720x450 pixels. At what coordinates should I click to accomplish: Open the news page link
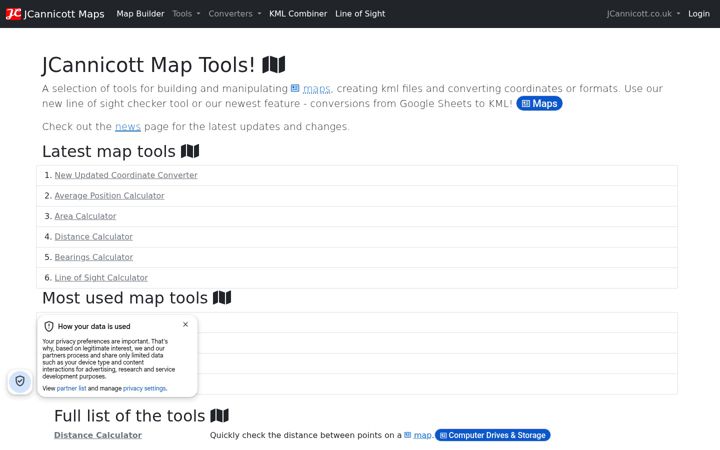tap(128, 126)
